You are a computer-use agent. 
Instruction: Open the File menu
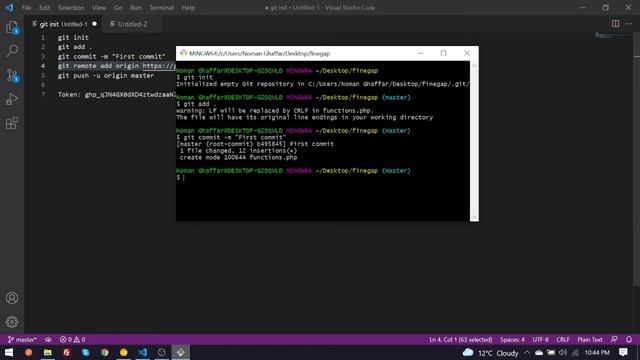point(26,8)
